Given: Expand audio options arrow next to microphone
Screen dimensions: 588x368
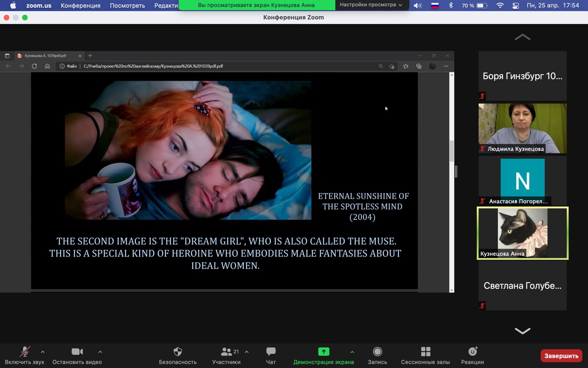Looking at the screenshot, I should coord(43,352).
